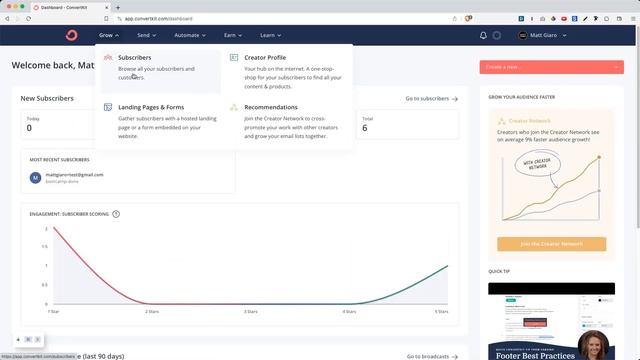This screenshot has width=640, height=360.
Task: Expand the Learn menu
Action: (x=270, y=36)
